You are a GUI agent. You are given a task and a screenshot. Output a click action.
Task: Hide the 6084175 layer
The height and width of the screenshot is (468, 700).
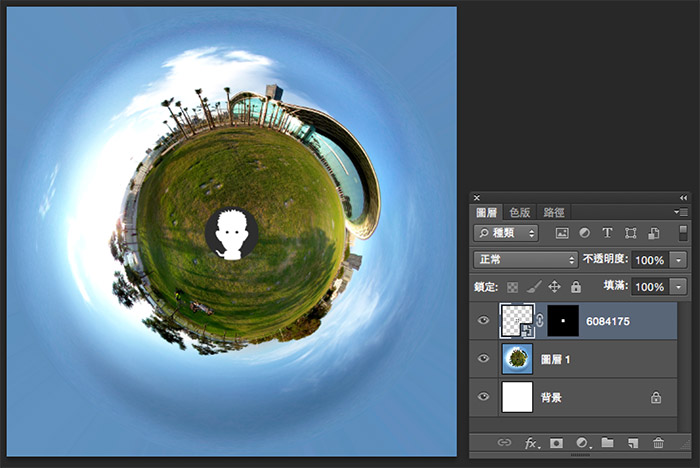[484, 321]
